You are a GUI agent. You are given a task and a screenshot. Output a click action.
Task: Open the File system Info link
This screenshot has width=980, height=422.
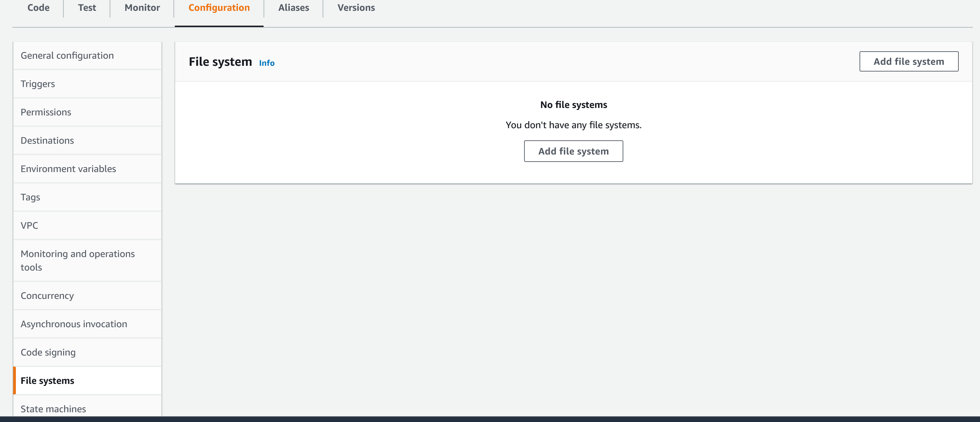(266, 63)
